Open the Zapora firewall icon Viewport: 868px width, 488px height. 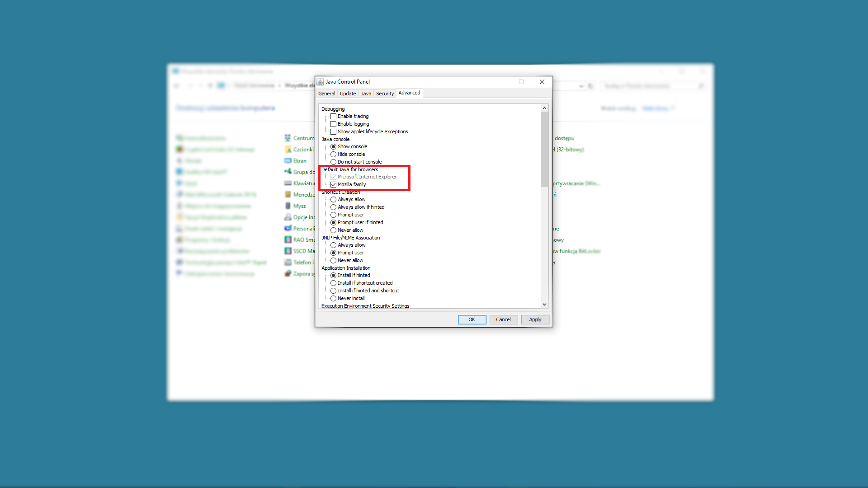pyautogui.click(x=288, y=274)
